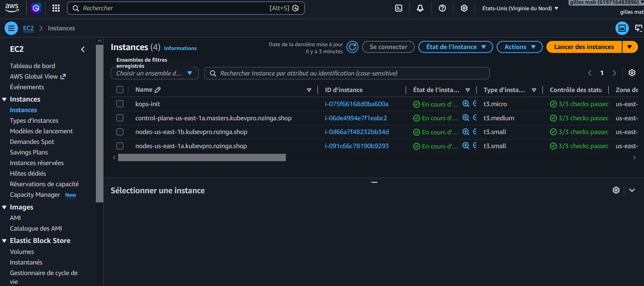
Task: Zoom into nodes-us-east-1b instance state details
Action: (466, 132)
